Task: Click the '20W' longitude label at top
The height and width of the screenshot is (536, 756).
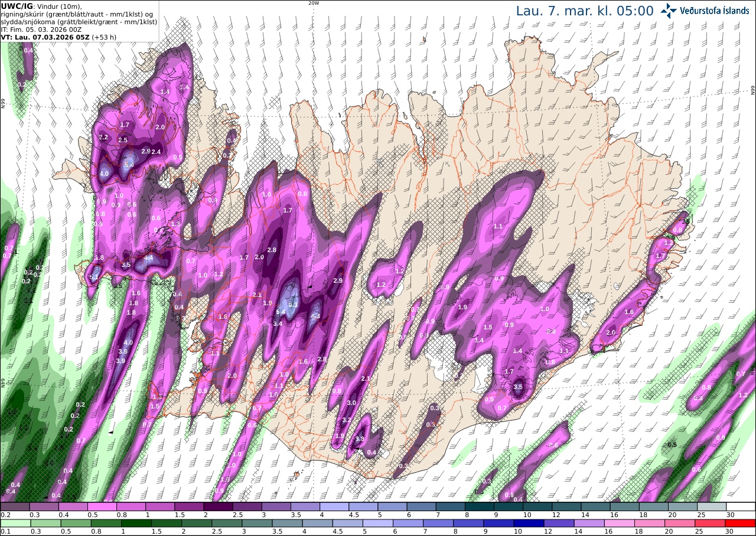Action: (x=314, y=3)
